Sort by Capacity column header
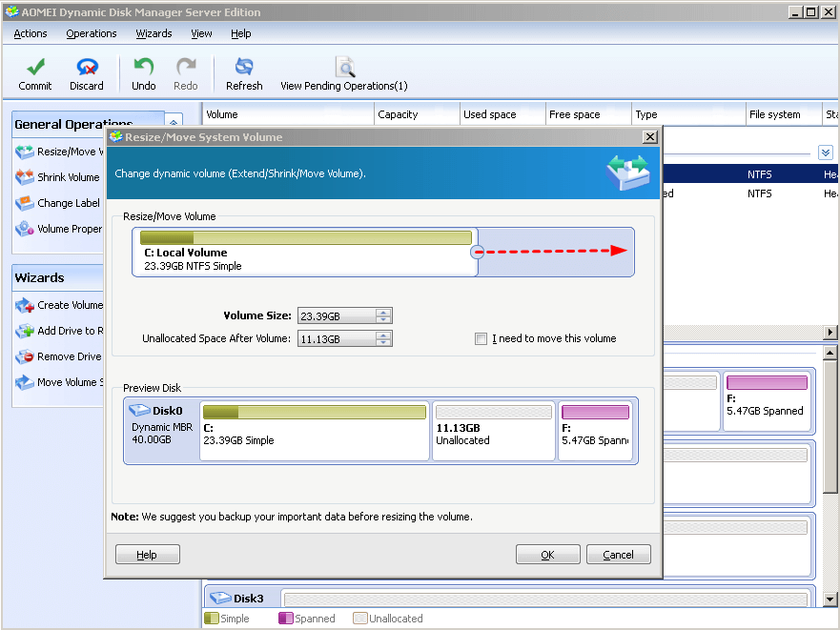Image resolution: width=840 pixels, height=630 pixels. point(417,114)
